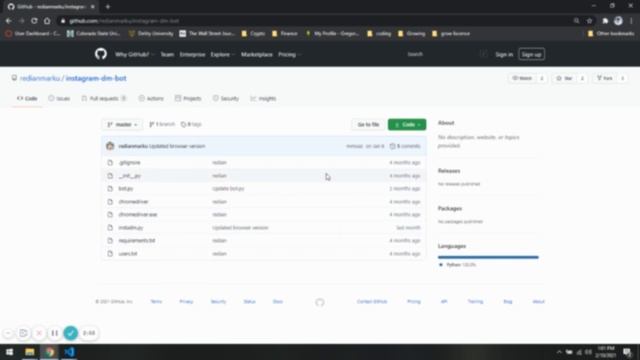
Task: Open Visual Studio Code from the taskbar
Action: (69, 352)
